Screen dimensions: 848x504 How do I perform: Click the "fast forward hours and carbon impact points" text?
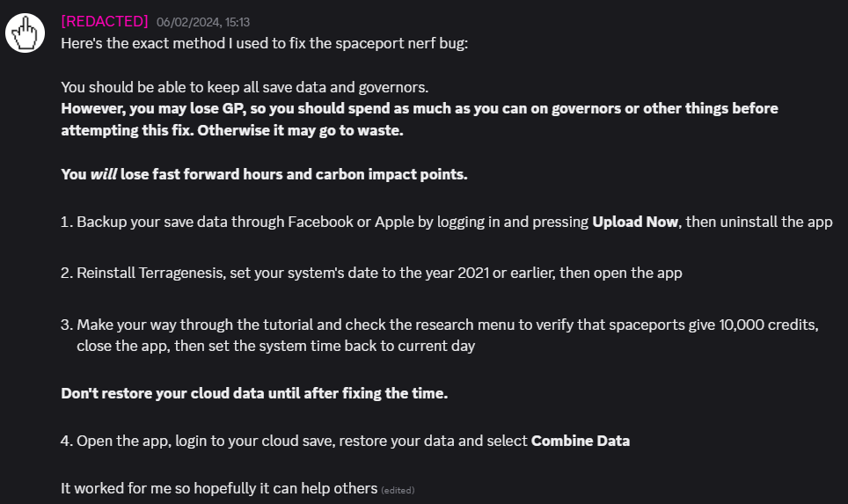tap(294, 174)
